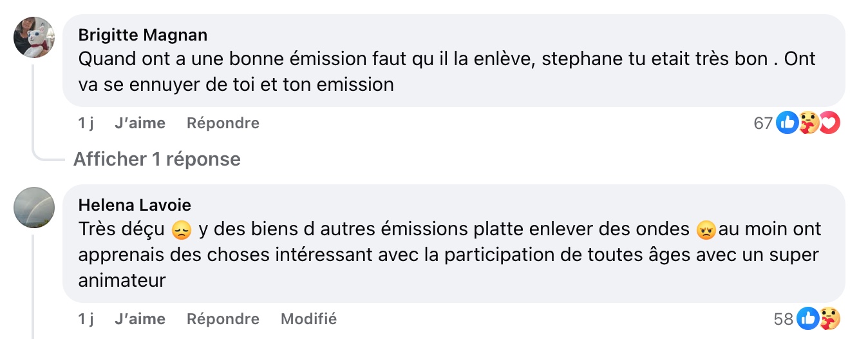Open the 1 j timestamp on Helena's comment
The image size is (868, 339).
coord(86,319)
